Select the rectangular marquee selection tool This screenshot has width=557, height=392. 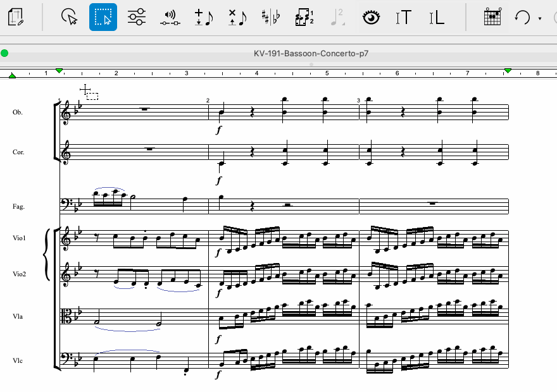tap(103, 17)
